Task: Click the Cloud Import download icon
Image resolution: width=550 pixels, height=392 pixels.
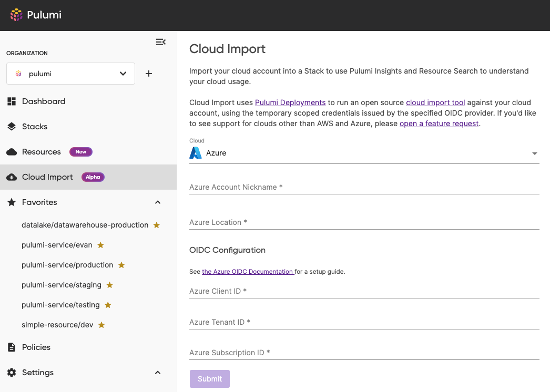Action: 12,177
